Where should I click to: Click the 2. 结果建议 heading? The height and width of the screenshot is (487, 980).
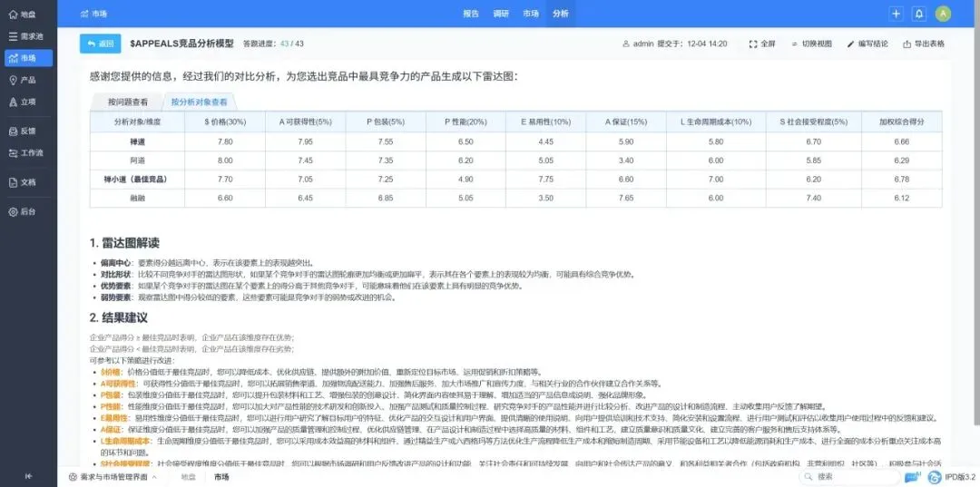tap(119, 317)
